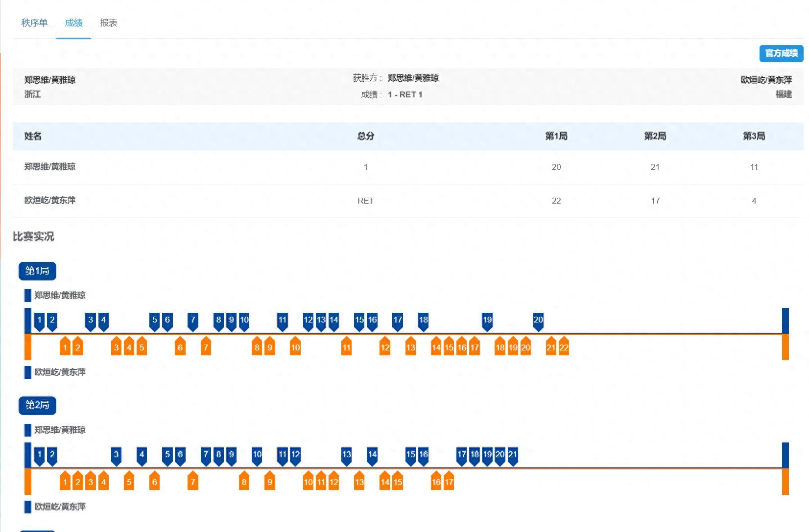Click orange point 7 marker in game 2
809x532 pixels.
coord(193,482)
